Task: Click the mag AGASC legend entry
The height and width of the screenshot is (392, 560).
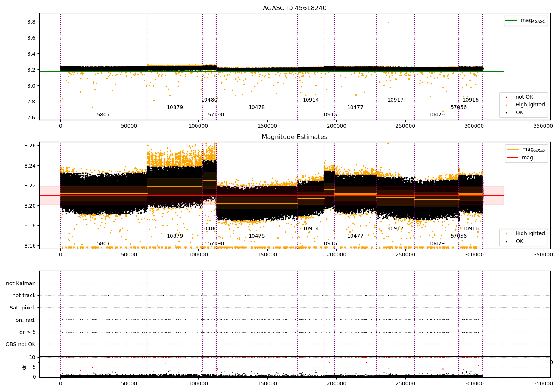Action: click(x=526, y=21)
